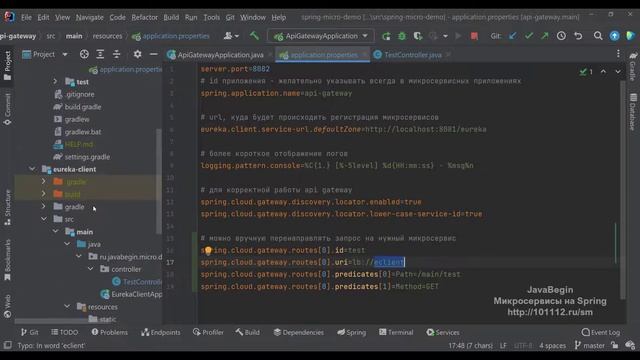Screen dimensions: 640x360
Task: Open the Bookmarks sidebar tool window
Action: coord(7,260)
